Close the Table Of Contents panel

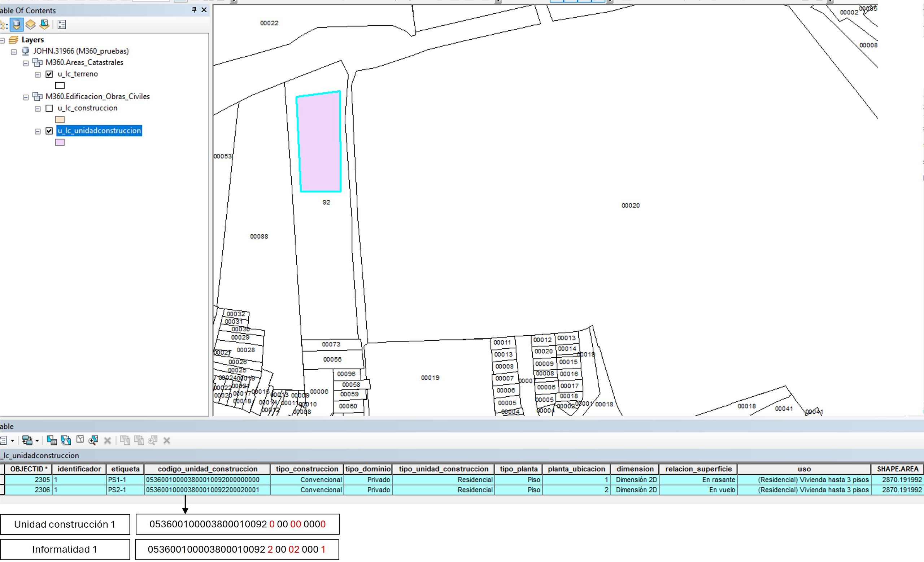[204, 10]
